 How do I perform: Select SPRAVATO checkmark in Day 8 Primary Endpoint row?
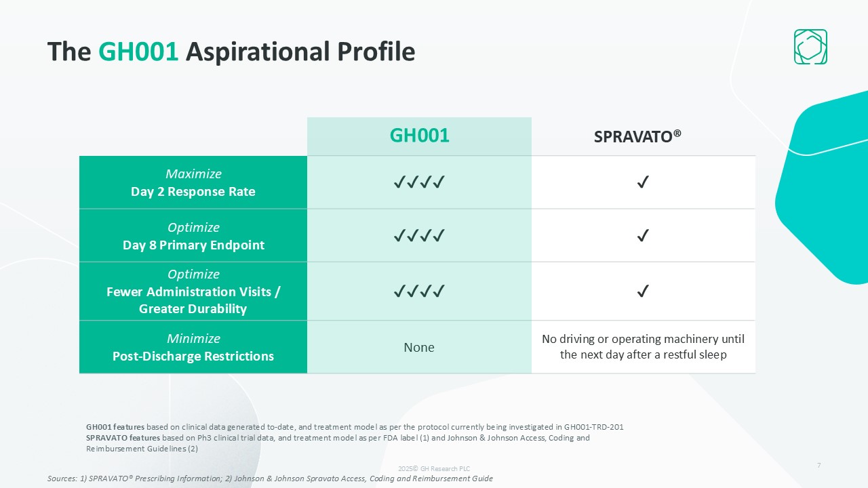tap(643, 235)
